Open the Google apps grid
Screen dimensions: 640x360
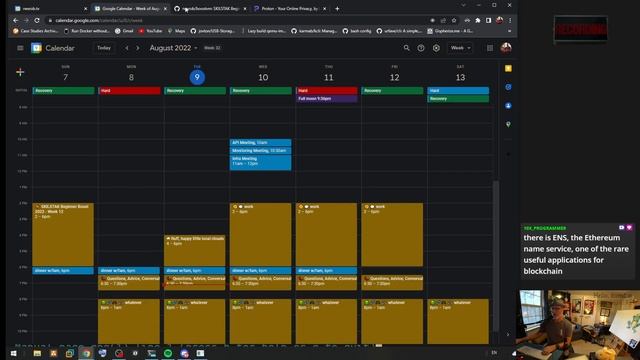(490, 48)
